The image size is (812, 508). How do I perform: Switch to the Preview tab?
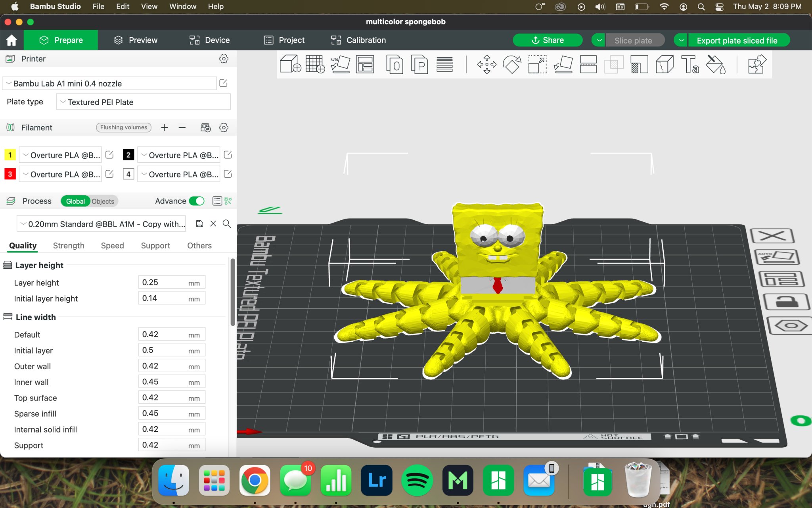pyautogui.click(x=136, y=40)
